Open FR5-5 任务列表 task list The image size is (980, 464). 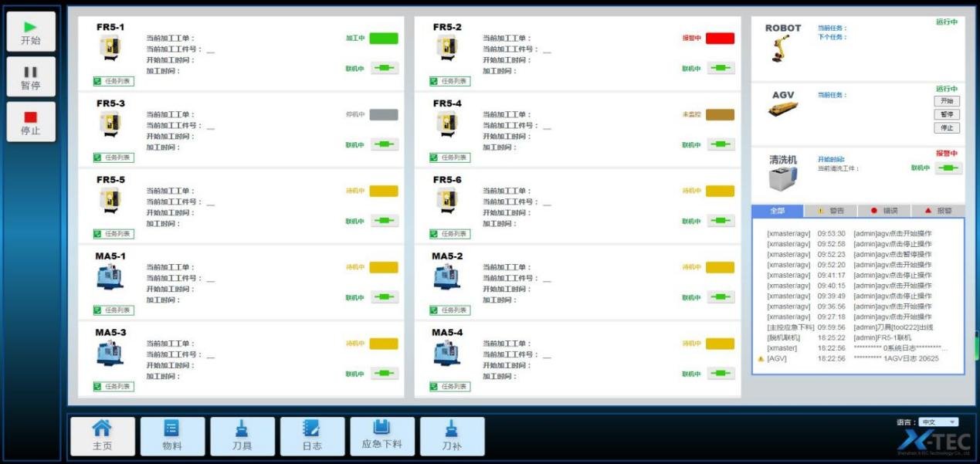(x=114, y=234)
